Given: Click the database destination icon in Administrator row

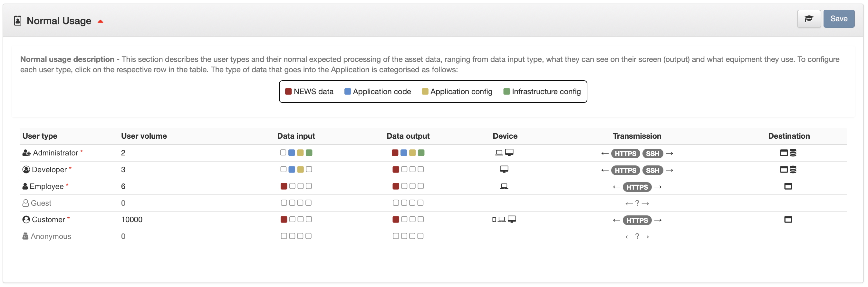Looking at the screenshot, I should click(793, 153).
